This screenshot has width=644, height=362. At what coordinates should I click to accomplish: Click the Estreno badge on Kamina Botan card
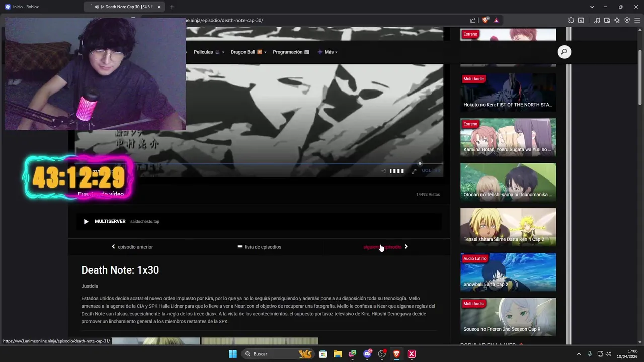[x=470, y=124]
